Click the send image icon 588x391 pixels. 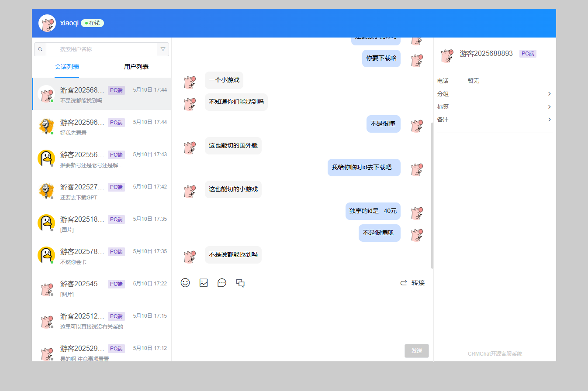click(x=204, y=283)
